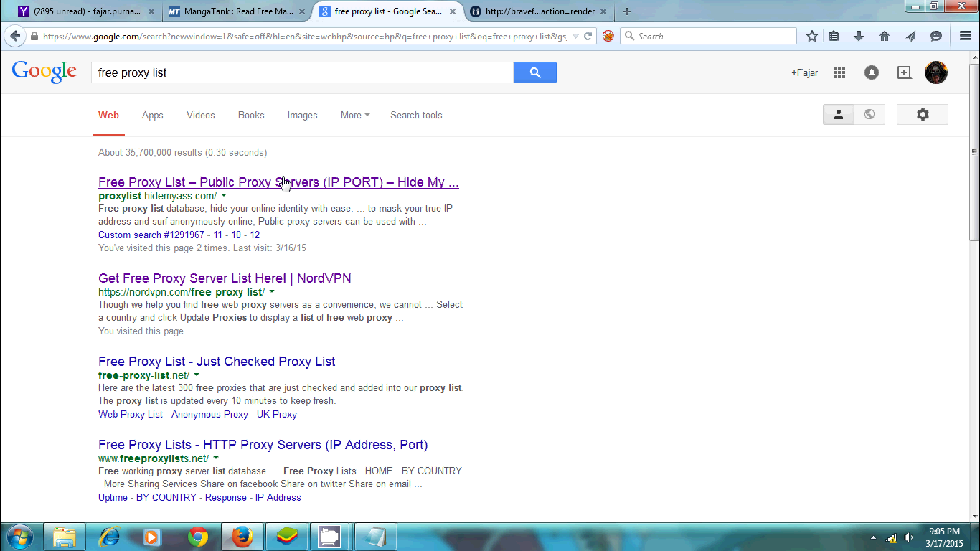Hide personal results with the globe toggle

tap(870, 115)
